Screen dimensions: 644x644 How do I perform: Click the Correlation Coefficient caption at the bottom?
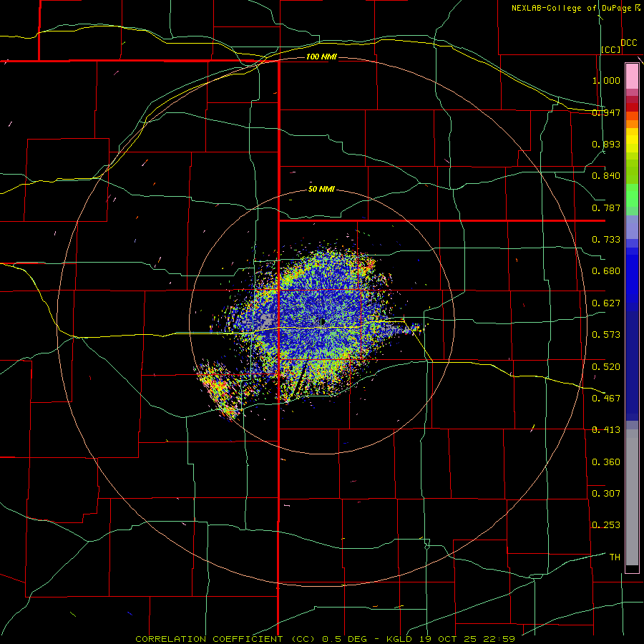point(326,639)
